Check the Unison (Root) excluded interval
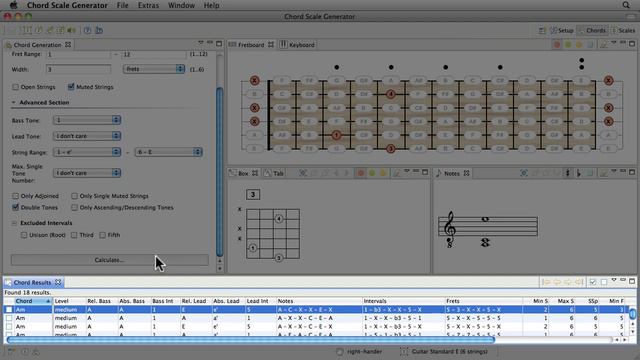640x360 pixels. (24, 235)
